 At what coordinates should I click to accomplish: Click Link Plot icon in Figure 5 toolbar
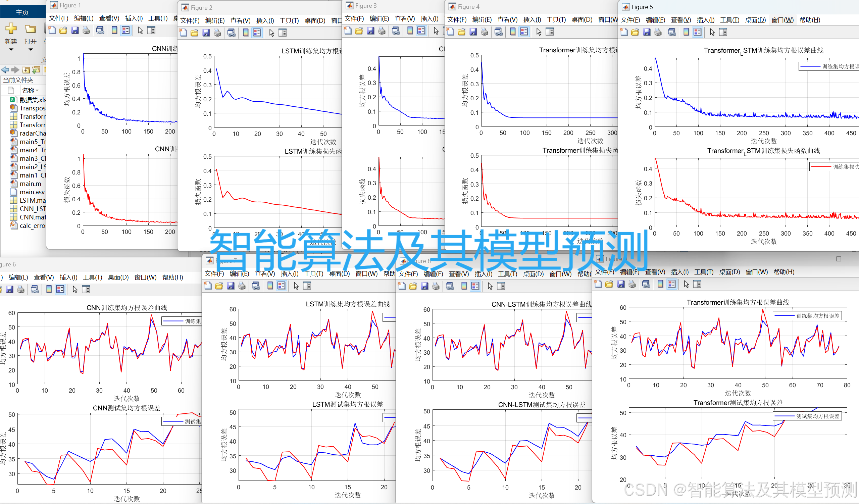point(672,32)
